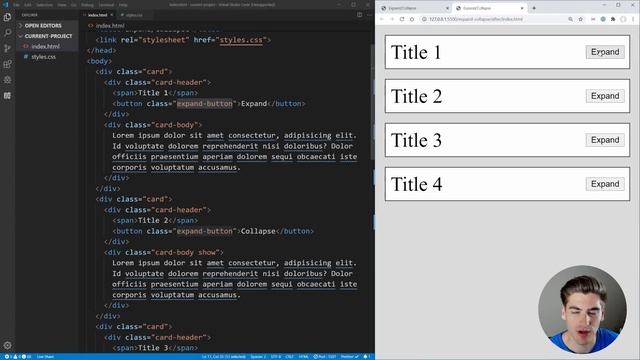
Task: Close the active browser tab
Action: [x=522, y=8]
